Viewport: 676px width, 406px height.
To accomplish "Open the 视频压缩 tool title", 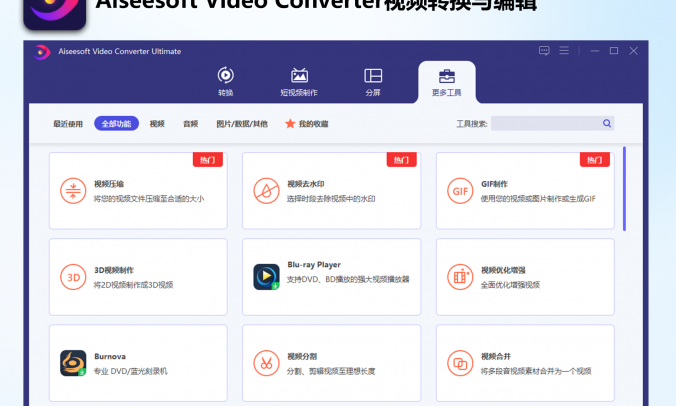I will (109, 184).
